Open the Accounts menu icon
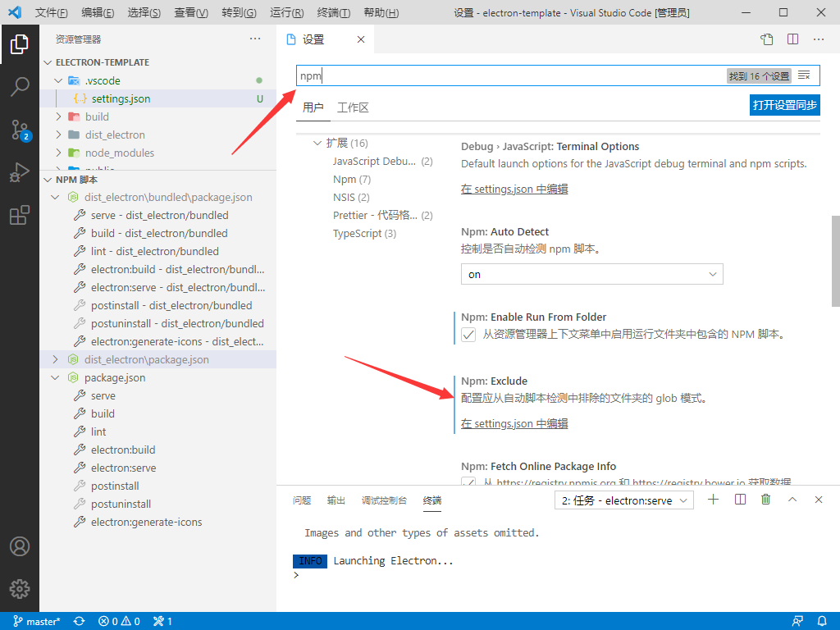This screenshot has height=630, width=840. pos(20,546)
